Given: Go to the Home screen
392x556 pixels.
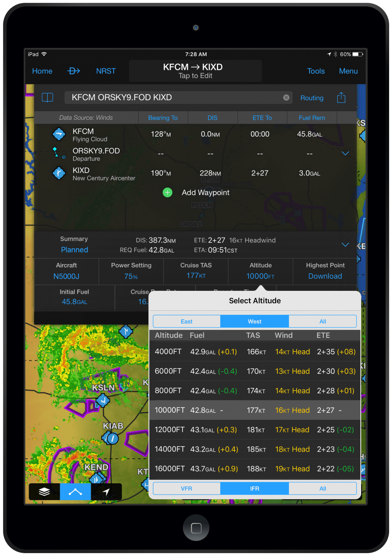Looking at the screenshot, I should click(x=42, y=71).
